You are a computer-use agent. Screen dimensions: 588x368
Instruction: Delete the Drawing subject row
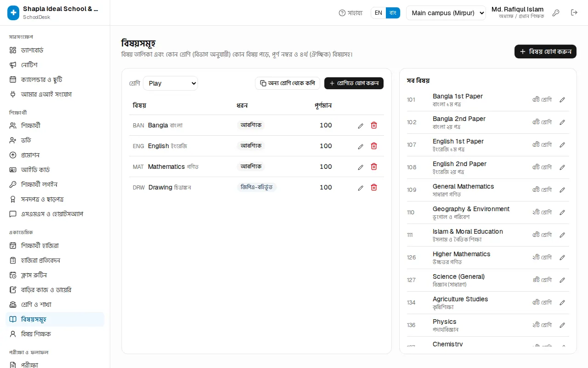[374, 187]
